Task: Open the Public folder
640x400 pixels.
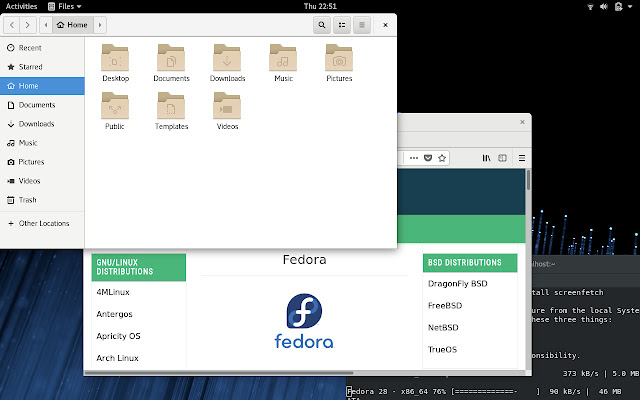Action: tap(115, 111)
